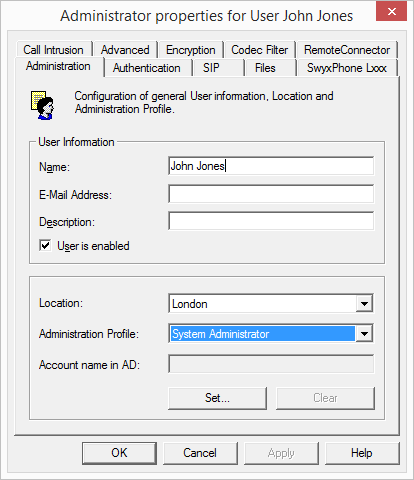Toggle the User is enabled checkbox
This screenshot has height=480, width=414.
[45, 246]
